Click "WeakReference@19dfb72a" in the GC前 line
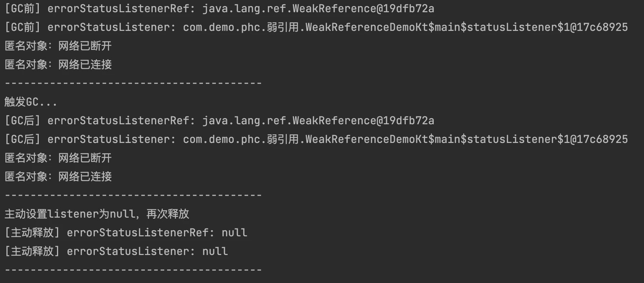The width and height of the screenshot is (644, 283). [x=363, y=9]
